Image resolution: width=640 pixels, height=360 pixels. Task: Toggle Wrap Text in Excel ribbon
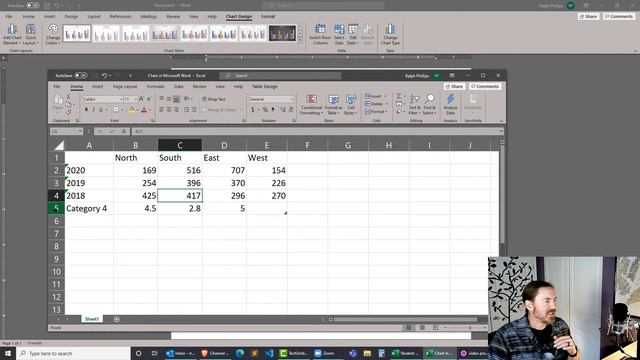click(x=214, y=99)
